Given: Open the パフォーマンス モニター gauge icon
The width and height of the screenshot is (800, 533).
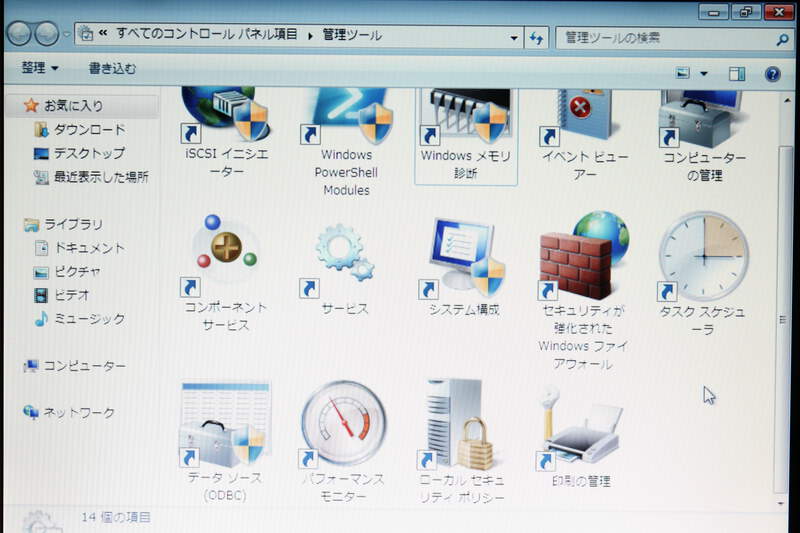Looking at the screenshot, I should pos(343,424).
